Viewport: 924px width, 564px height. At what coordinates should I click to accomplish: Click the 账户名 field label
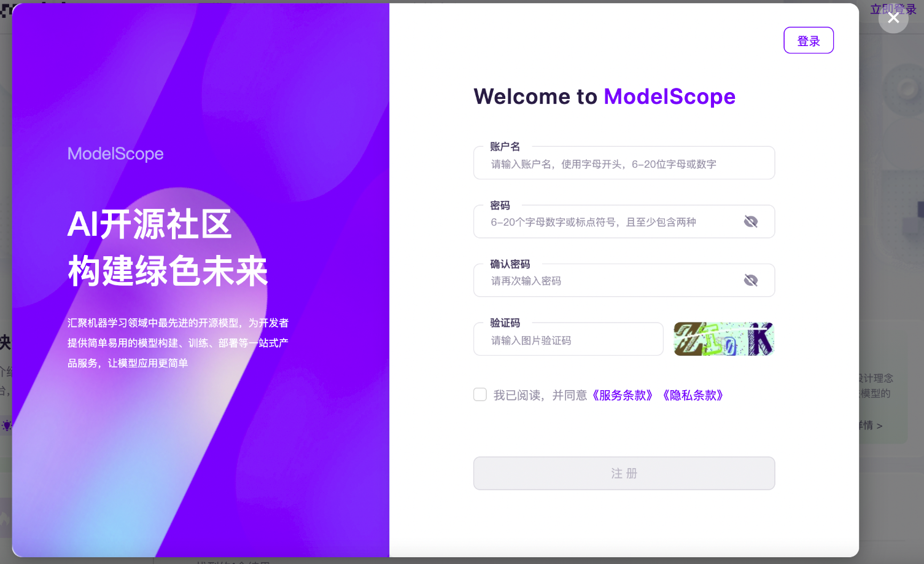pos(505,146)
